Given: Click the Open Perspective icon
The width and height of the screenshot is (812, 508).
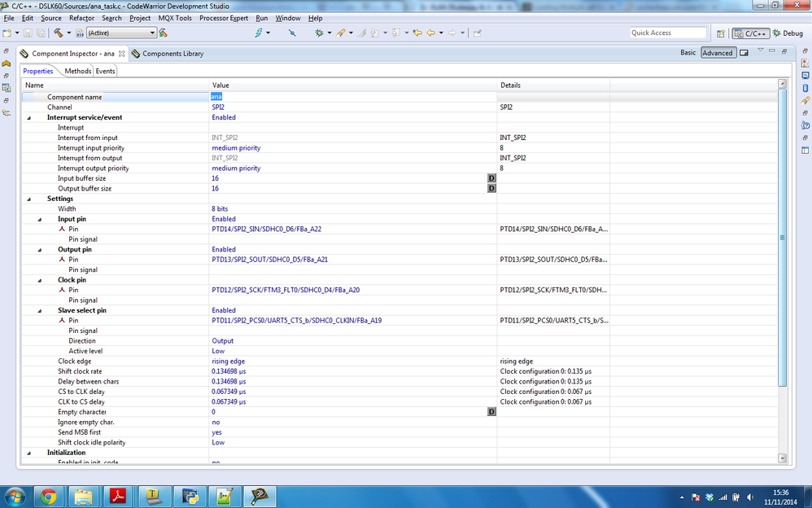Looking at the screenshot, I should (x=720, y=33).
